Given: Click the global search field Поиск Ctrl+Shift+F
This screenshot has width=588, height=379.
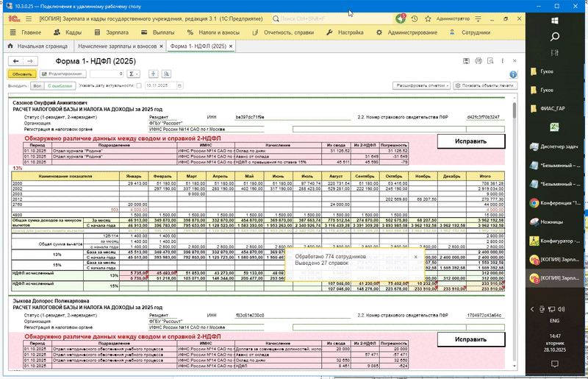Looking at the screenshot, I should (x=332, y=18).
